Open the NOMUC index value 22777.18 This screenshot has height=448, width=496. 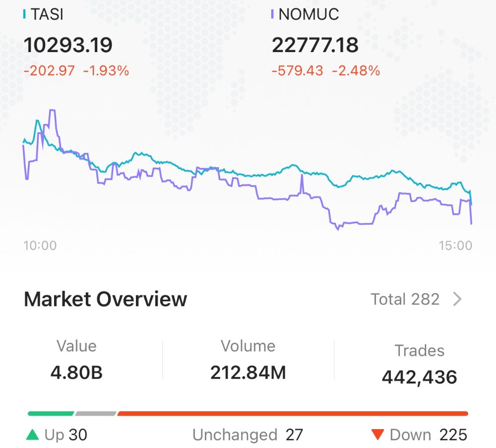[315, 45]
